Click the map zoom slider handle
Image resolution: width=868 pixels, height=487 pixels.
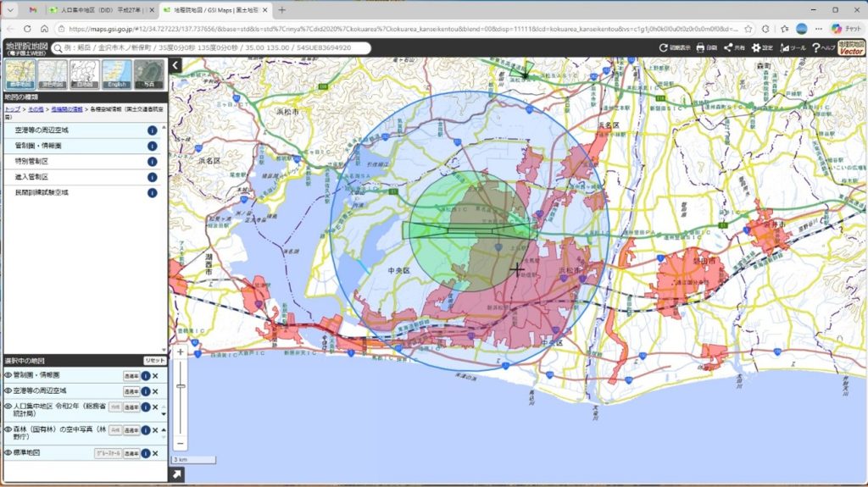tap(181, 385)
